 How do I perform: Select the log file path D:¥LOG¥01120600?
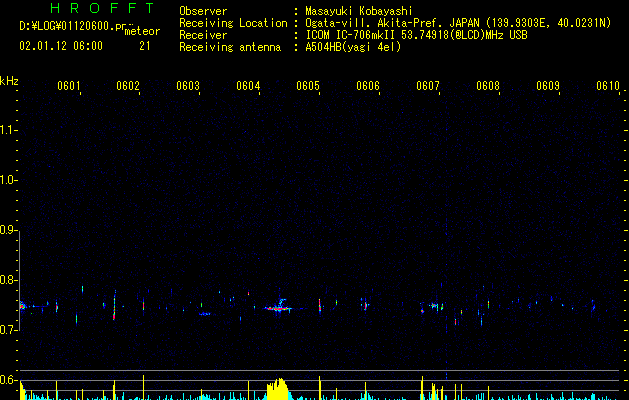(75, 26)
